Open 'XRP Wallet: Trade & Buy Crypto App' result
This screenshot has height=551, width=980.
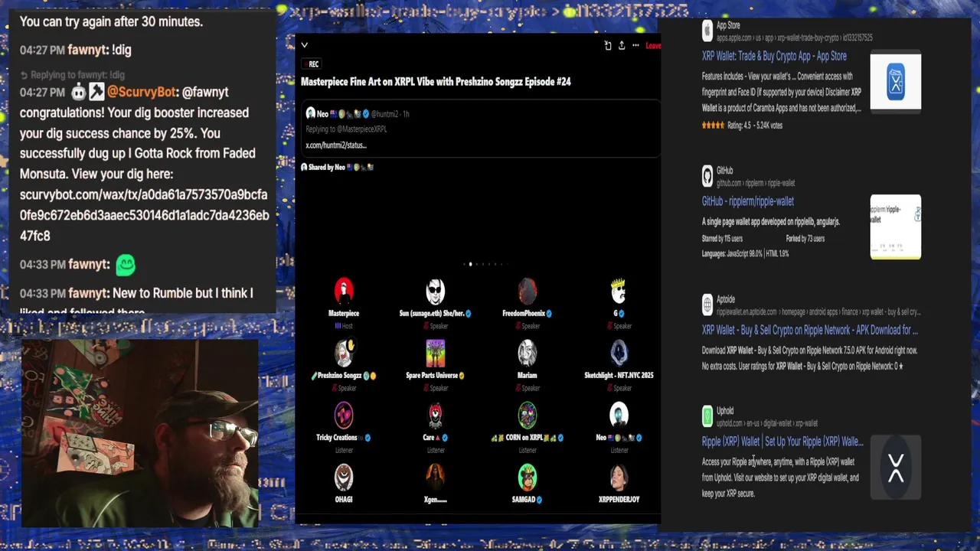tap(774, 56)
